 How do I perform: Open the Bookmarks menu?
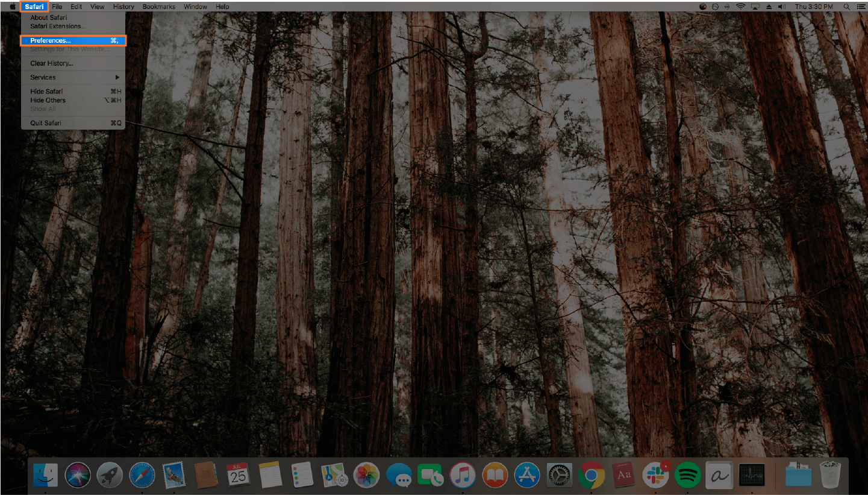coord(159,7)
